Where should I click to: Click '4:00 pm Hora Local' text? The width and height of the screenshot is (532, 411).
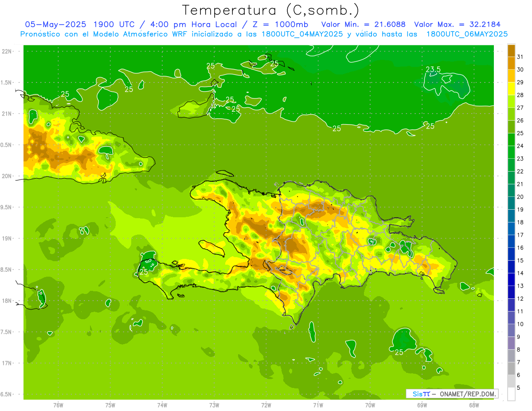click(x=194, y=24)
